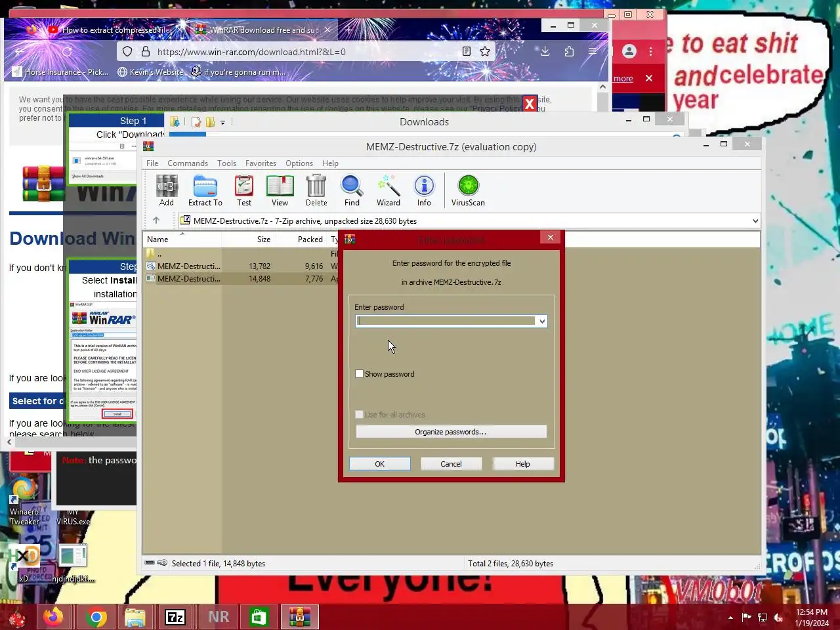Open Downloads window quick access toolbar dropdown
This screenshot has height=630, width=840.
point(223,122)
